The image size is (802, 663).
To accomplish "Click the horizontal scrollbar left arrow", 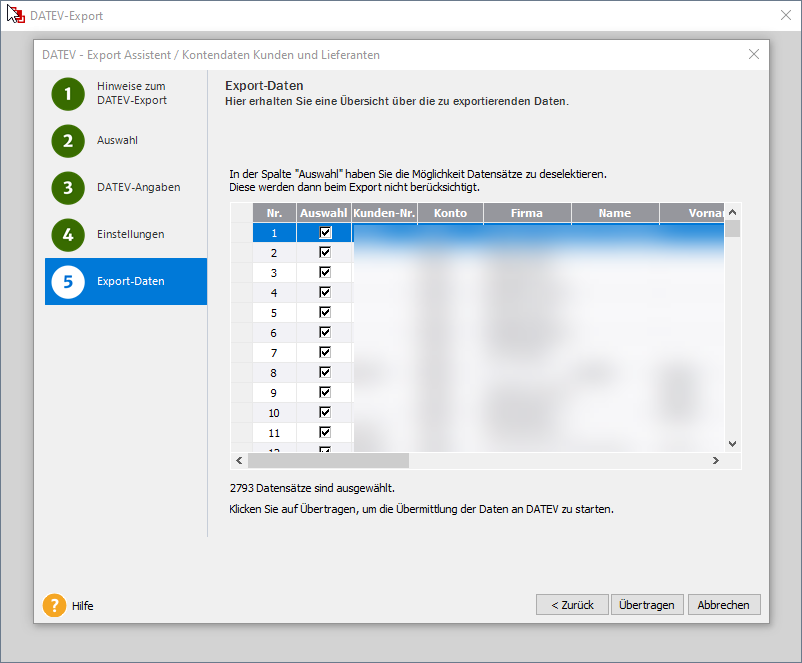I will point(239,460).
